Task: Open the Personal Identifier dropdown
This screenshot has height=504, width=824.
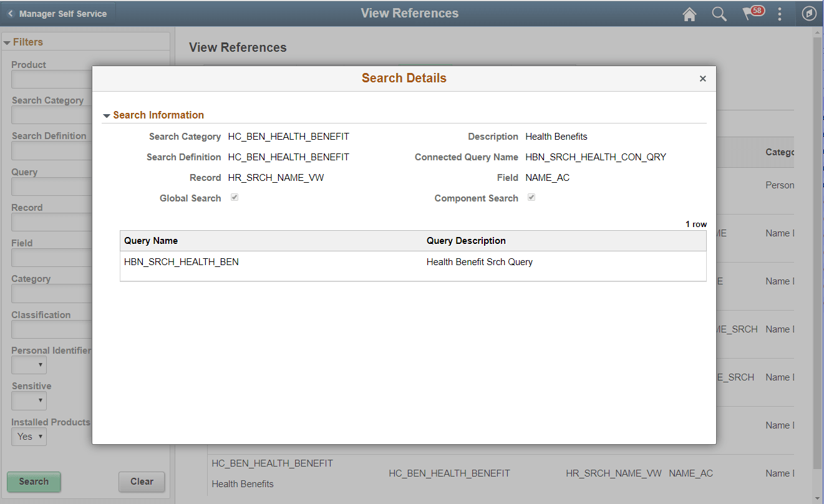Action: click(29, 365)
